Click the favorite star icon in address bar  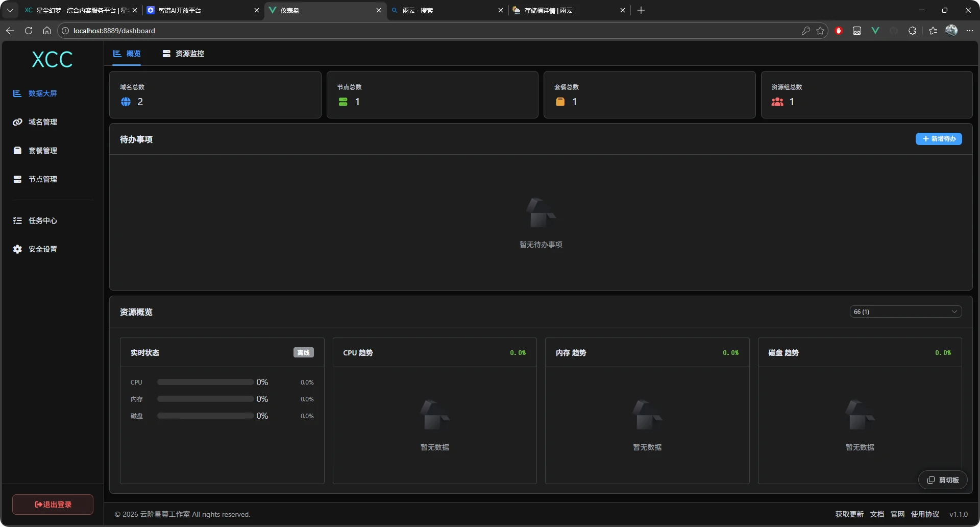point(820,31)
